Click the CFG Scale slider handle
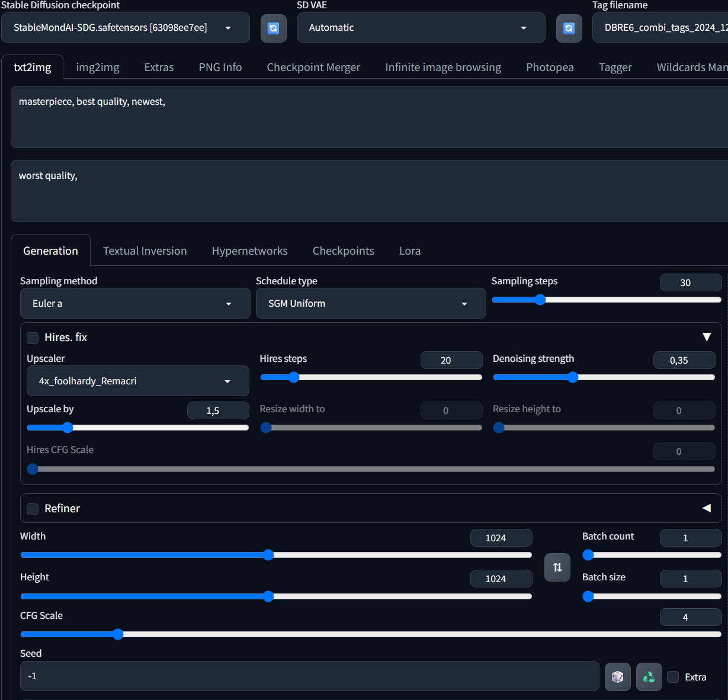Image resolution: width=728 pixels, height=700 pixels. click(118, 634)
